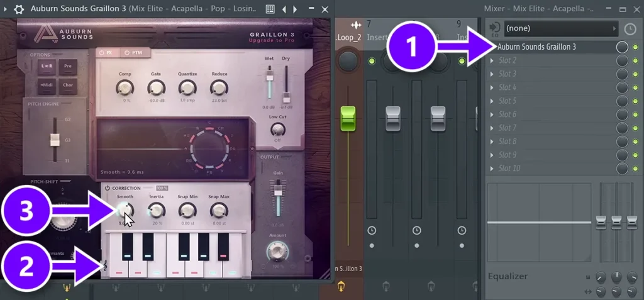Click the waveform icon above Loop_2 label
644x300 pixels.
click(356, 25)
